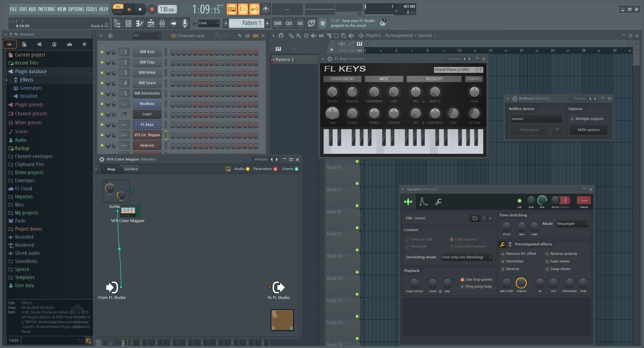Click the favorites star in Browser

pos(84,44)
